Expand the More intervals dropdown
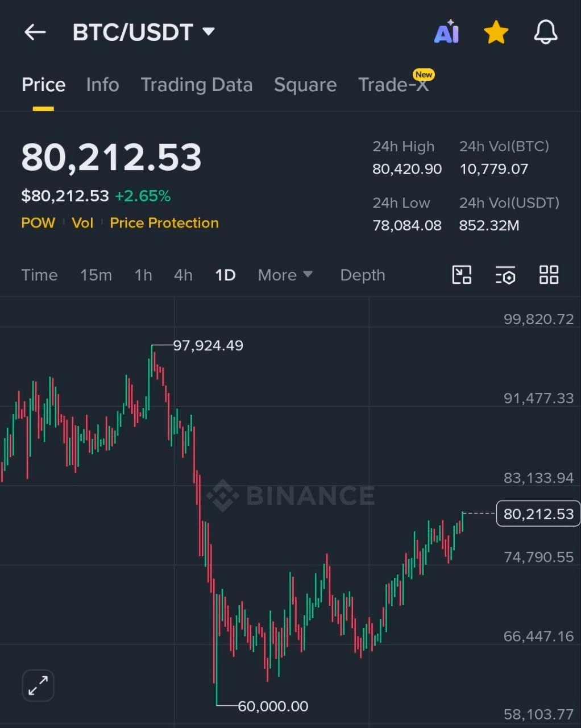Image resolution: width=581 pixels, height=728 pixels. [x=285, y=275]
